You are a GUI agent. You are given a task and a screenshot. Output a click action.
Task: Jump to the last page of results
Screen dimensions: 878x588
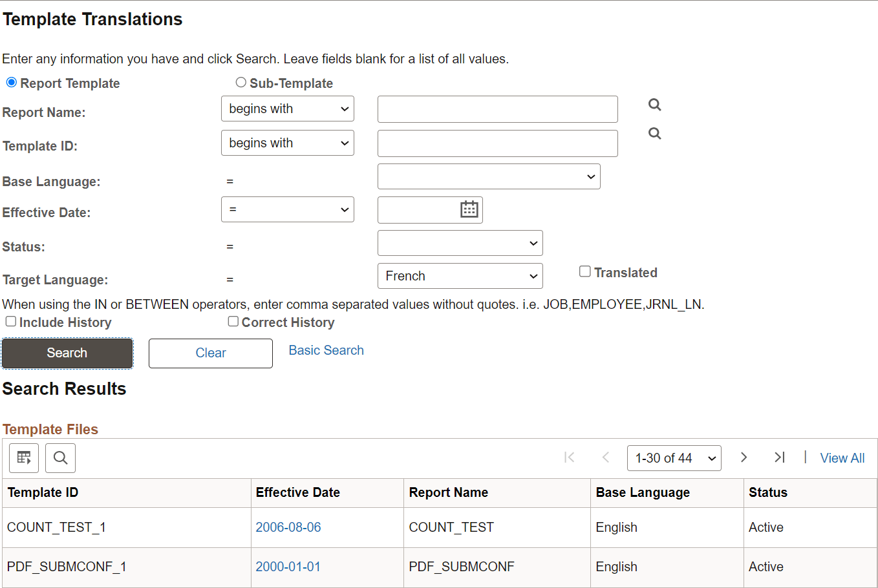pyautogui.click(x=779, y=457)
